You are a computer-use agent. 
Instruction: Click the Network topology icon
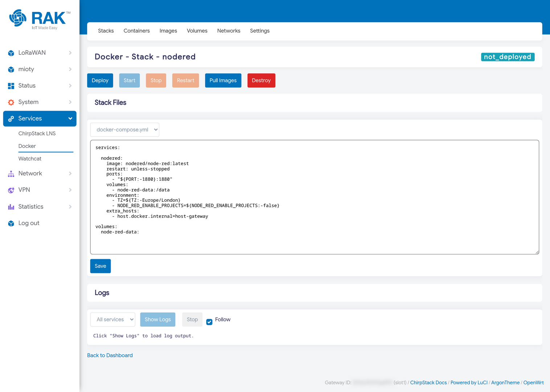11,174
